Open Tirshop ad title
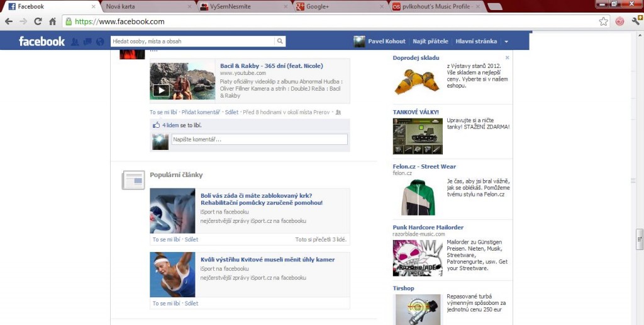644x325 pixels. pos(403,288)
